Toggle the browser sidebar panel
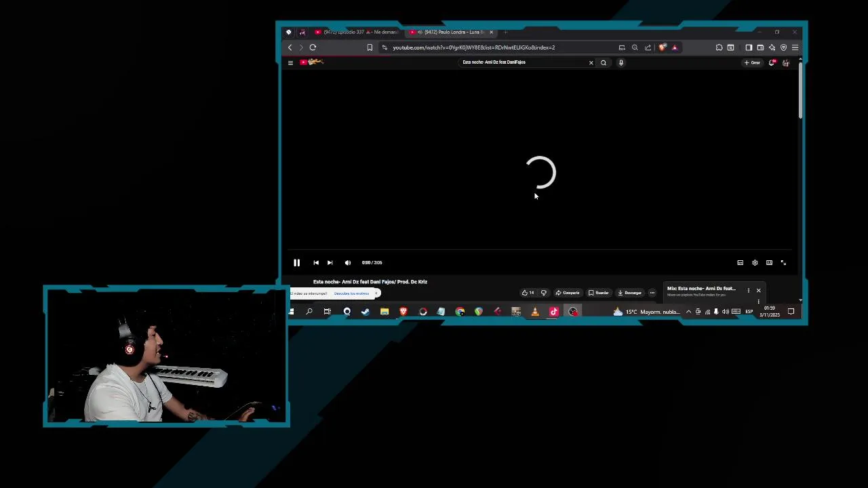The width and height of the screenshot is (868, 488). coord(749,47)
